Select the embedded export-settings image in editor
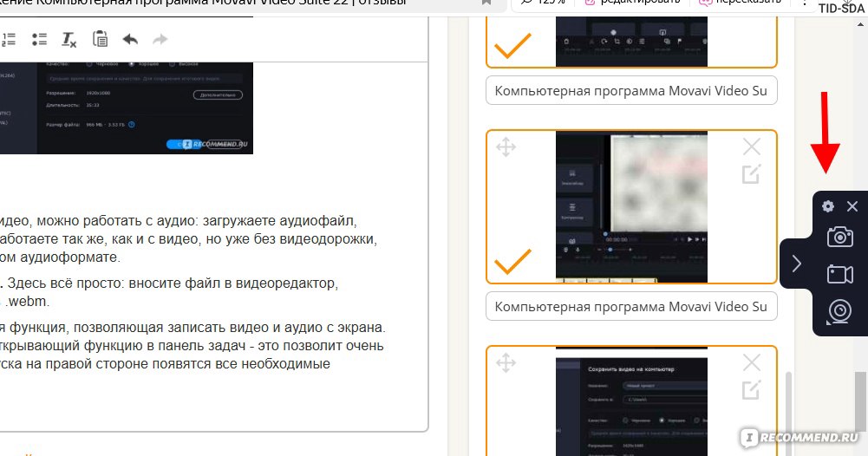This screenshot has height=456, width=868. click(127, 107)
